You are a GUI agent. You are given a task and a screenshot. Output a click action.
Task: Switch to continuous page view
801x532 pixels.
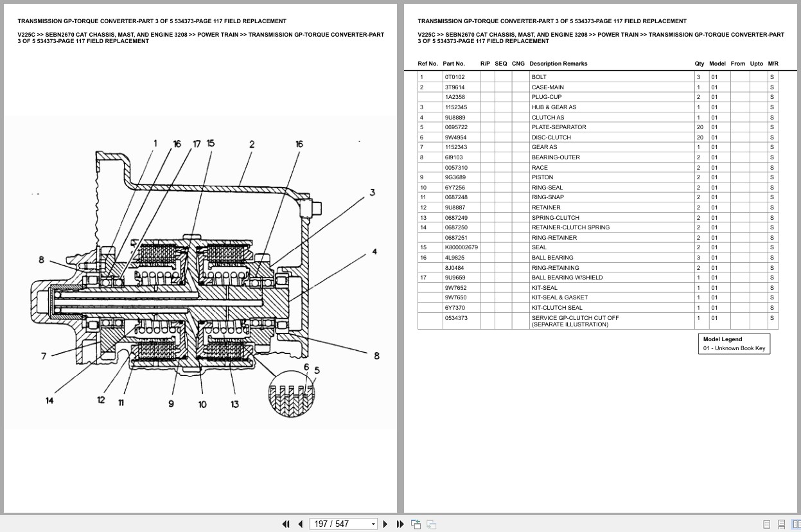pos(782,524)
